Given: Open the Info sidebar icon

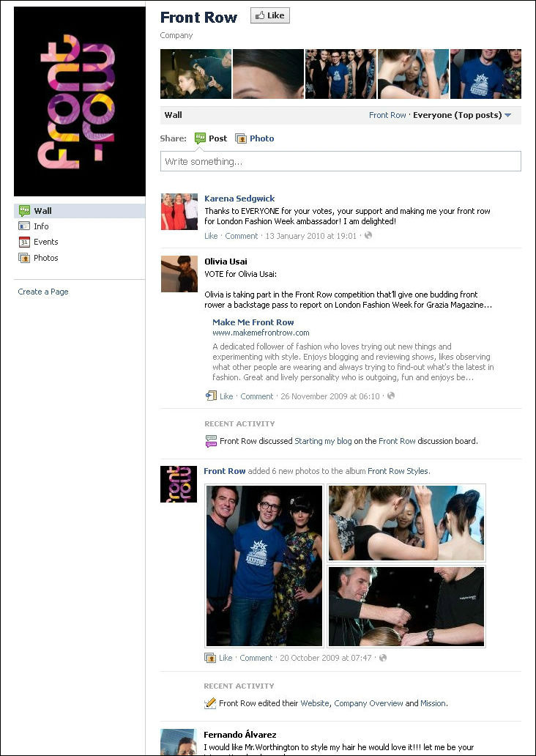Looking at the screenshot, I should (x=24, y=226).
